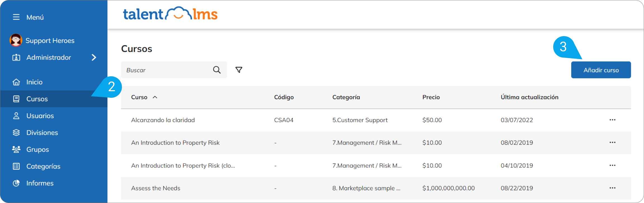The image size is (644, 203).
Task: Open the An Introduction to Property Risk course
Action: click(175, 143)
